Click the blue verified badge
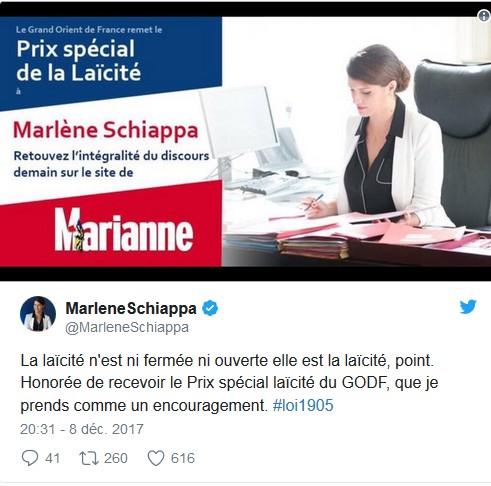The image size is (491, 486). click(x=210, y=308)
